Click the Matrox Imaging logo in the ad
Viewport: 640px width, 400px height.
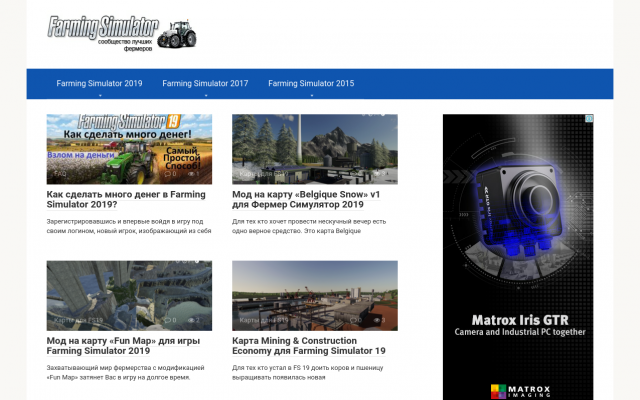(520, 391)
